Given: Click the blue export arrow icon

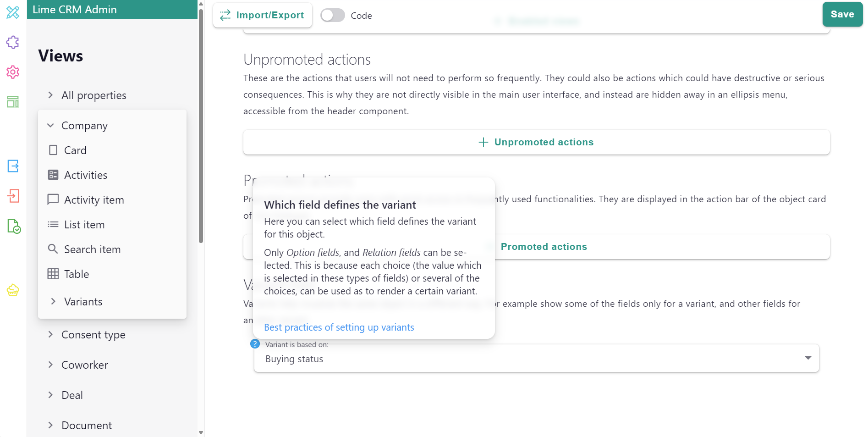Looking at the screenshot, I should pyautogui.click(x=13, y=166).
